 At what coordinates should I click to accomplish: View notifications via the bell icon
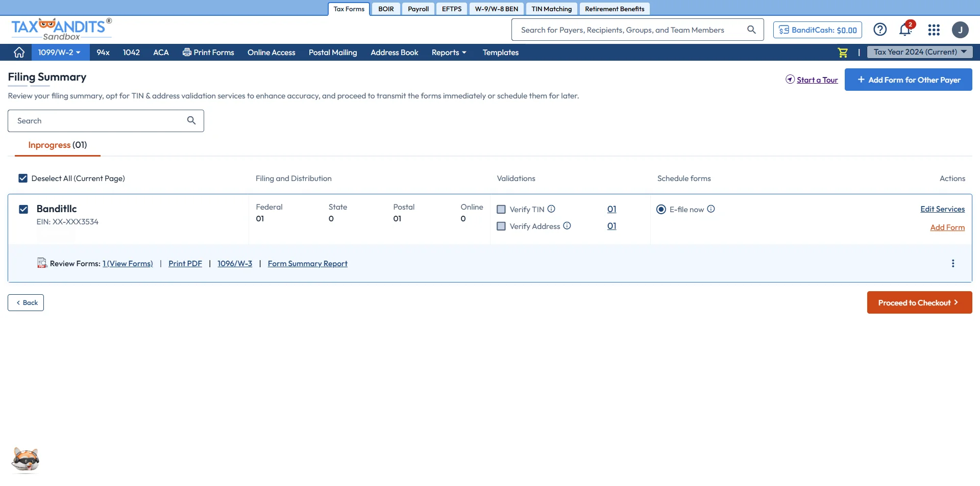click(905, 30)
